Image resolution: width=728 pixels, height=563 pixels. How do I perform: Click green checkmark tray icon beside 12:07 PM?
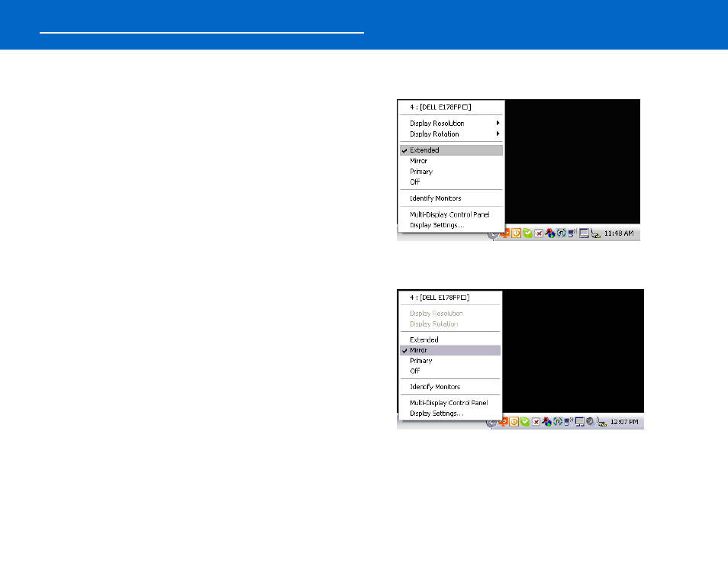tap(525, 421)
